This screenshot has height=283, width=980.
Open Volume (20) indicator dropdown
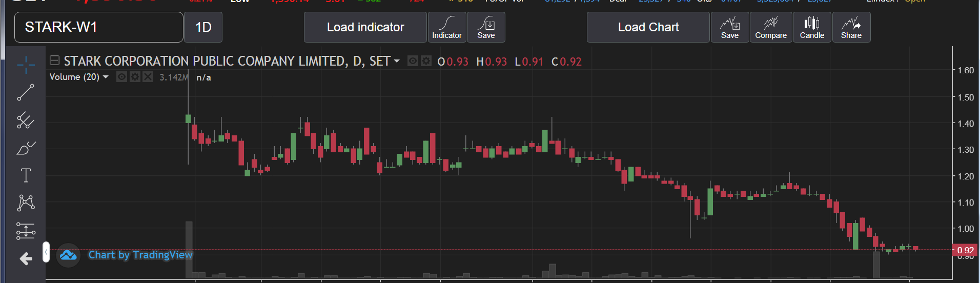(x=106, y=77)
